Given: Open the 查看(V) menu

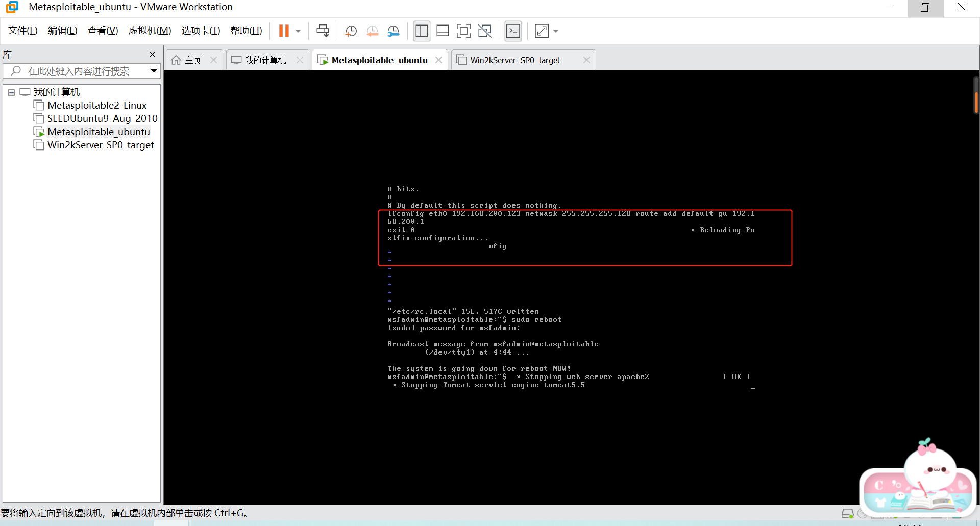Looking at the screenshot, I should pyautogui.click(x=103, y=31).
